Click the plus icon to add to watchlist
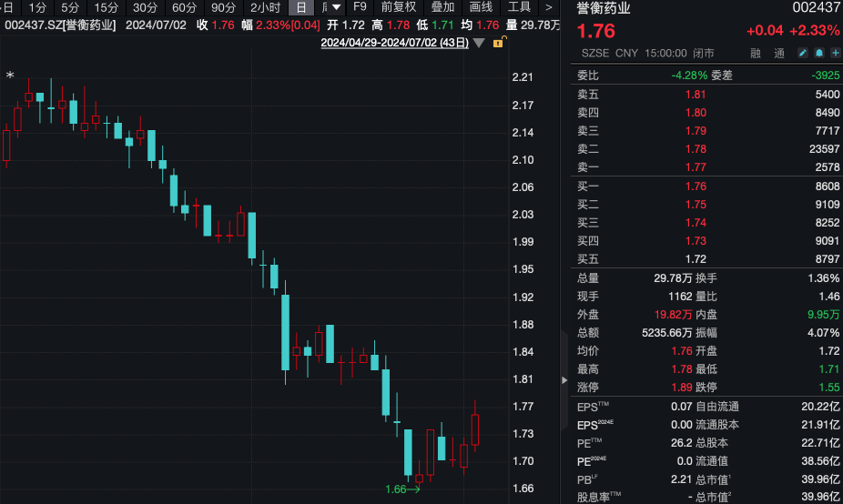 (834, 54)
